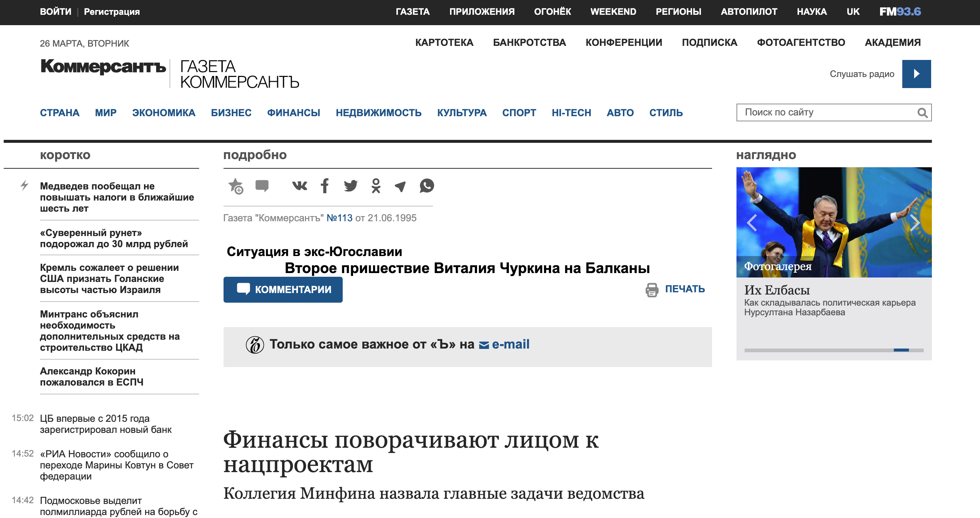Screen dimensions: 980x518
Task: Click the speech bubble comments icon
Action: click(262, 186)
